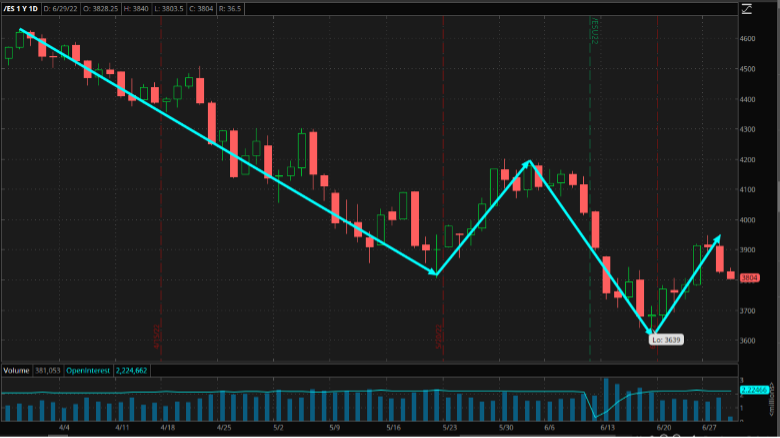780x438 pixels.
Task: Click the 4/4 date axis label
Action: coord(64,428)
